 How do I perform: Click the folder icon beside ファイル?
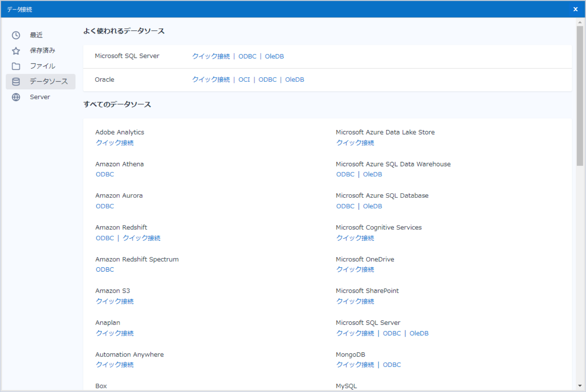point(16,66)
